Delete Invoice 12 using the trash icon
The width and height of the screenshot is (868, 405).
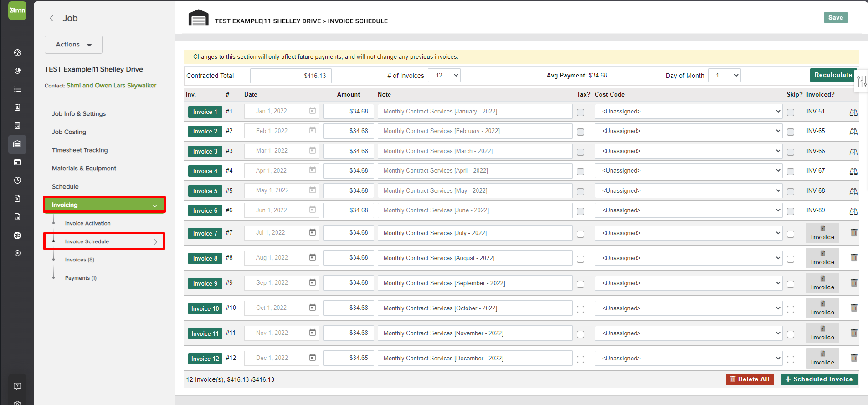[x=854, y=358]
